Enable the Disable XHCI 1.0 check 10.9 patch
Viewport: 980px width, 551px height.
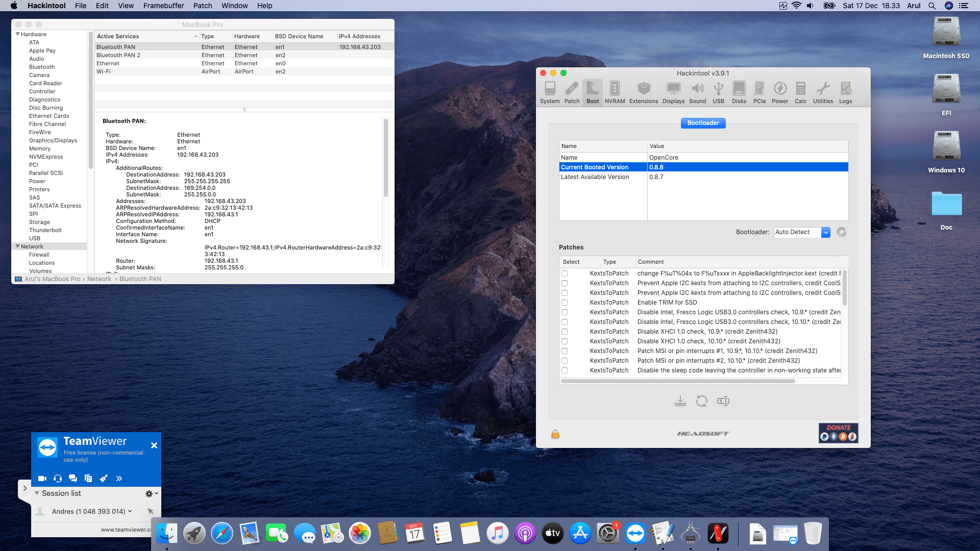[x=565, y=332]
